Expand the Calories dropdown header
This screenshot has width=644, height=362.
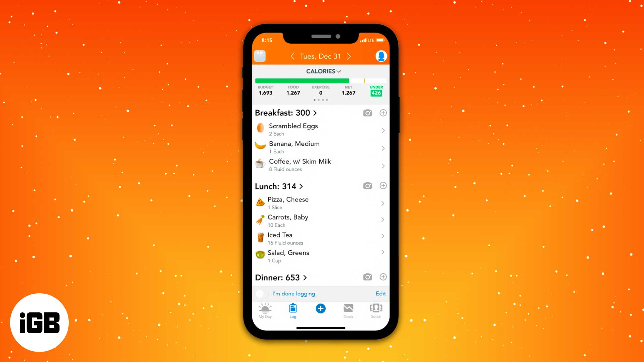click(323, 71)
